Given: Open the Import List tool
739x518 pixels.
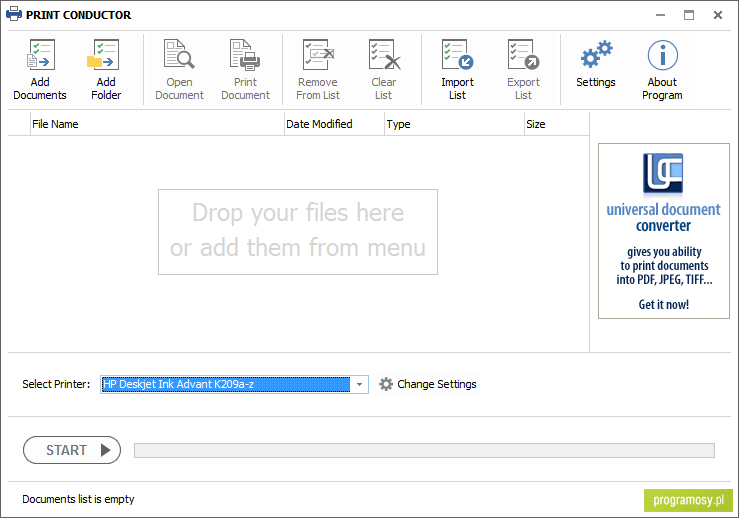Looking at the screenshot, I should (x=457, y=55).
